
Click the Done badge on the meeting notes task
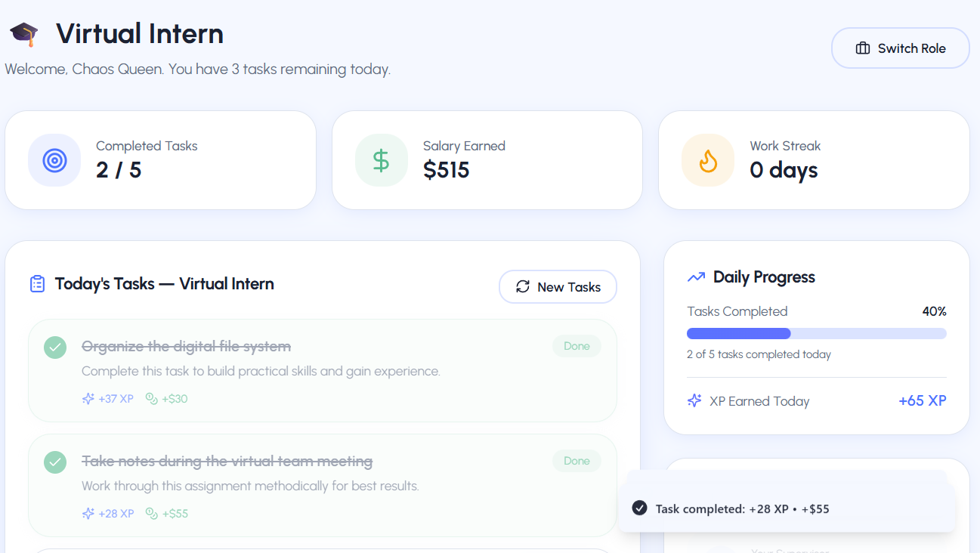[576, 460]
